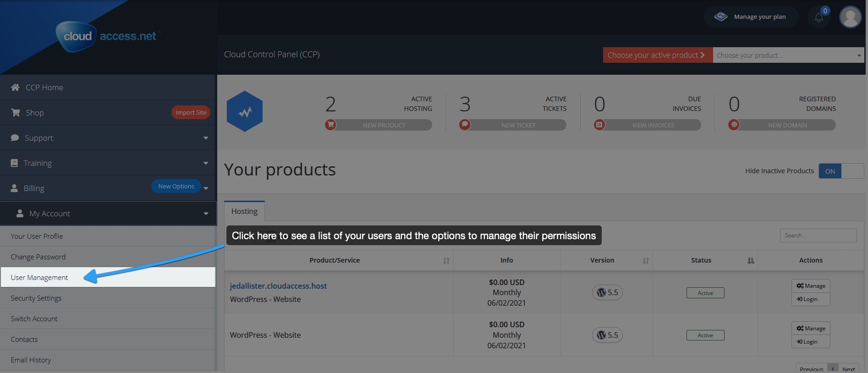
Task: Click page number 1 in pagination
Action: [833, 368]
